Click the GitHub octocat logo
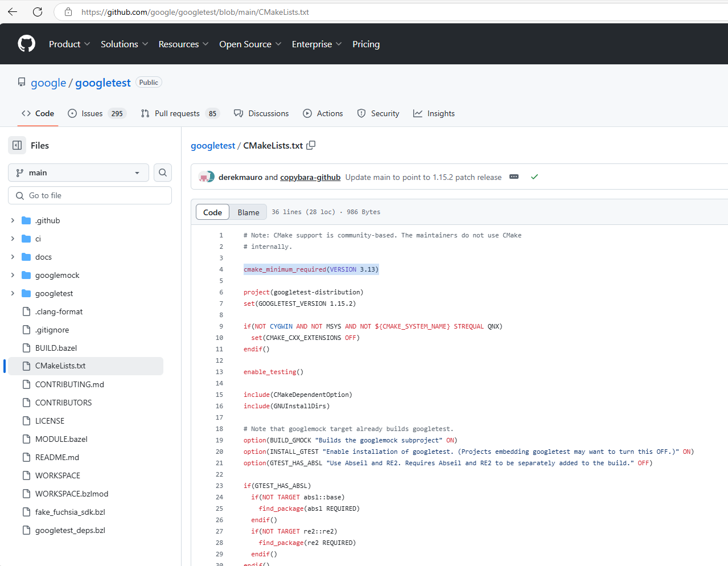The image size is (728, 566). pyautogui.click(x=26, y=44)
